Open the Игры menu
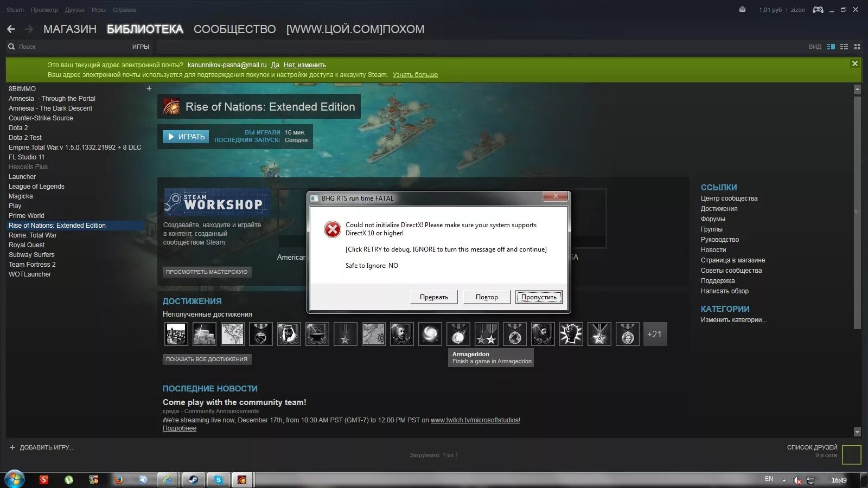 tap(99, 10)
